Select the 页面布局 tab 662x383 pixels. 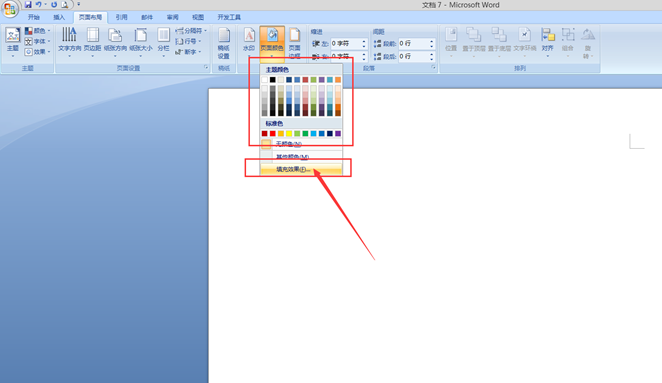[x=90, y=17]
